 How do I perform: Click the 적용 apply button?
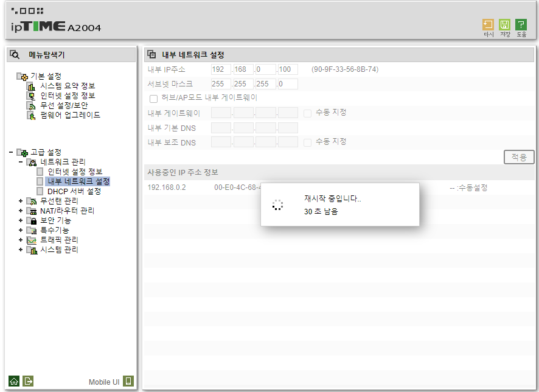pyautogui.click(x=519, y=157)
